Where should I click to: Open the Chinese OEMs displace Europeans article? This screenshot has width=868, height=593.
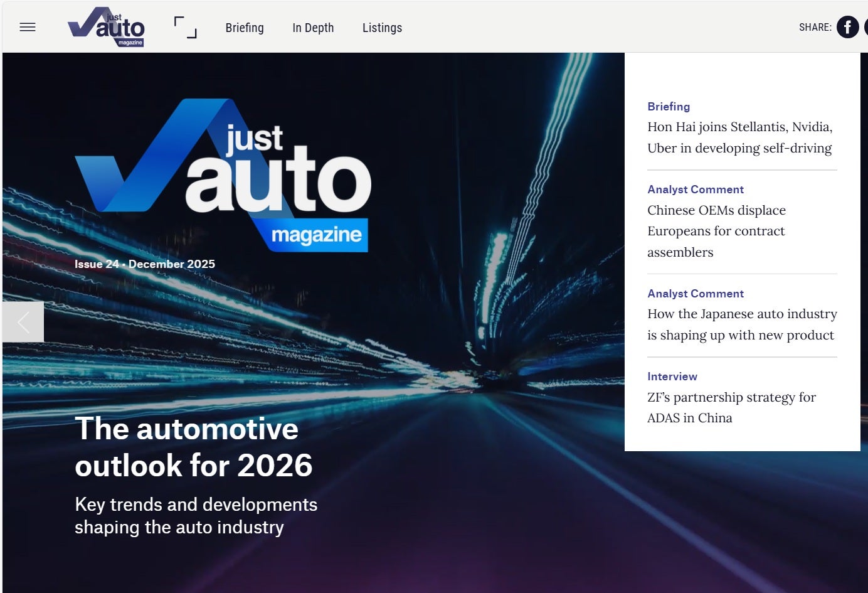(716, 231)
